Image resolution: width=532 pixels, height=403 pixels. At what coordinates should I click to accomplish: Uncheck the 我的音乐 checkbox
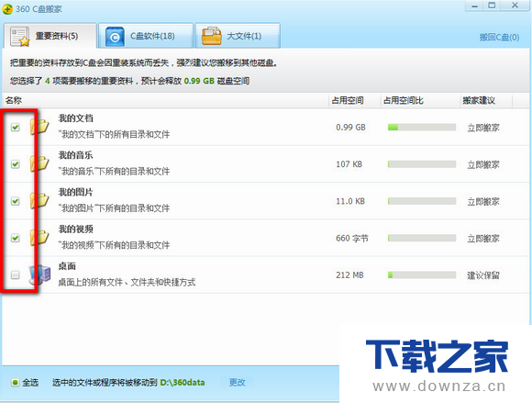pyautogui.click(x=16, y=164)
